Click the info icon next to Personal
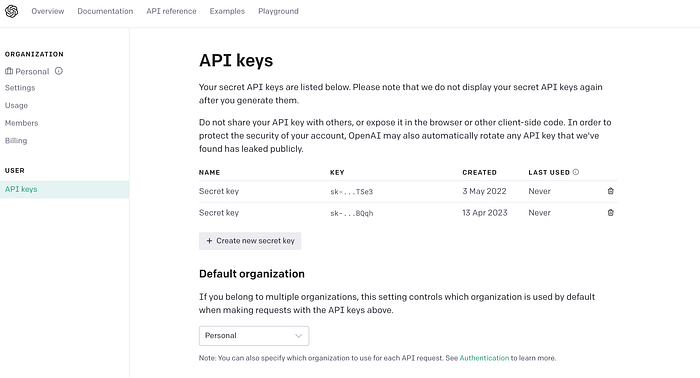700x378 pixels. tap(59, 71)
